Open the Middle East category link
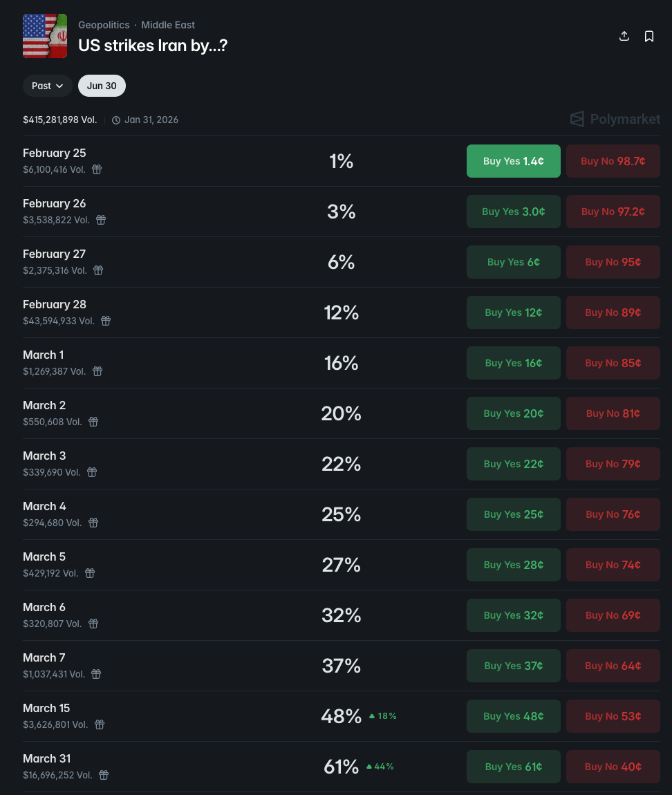The width and height of the screenshot is (672, 795). point(168,25)
